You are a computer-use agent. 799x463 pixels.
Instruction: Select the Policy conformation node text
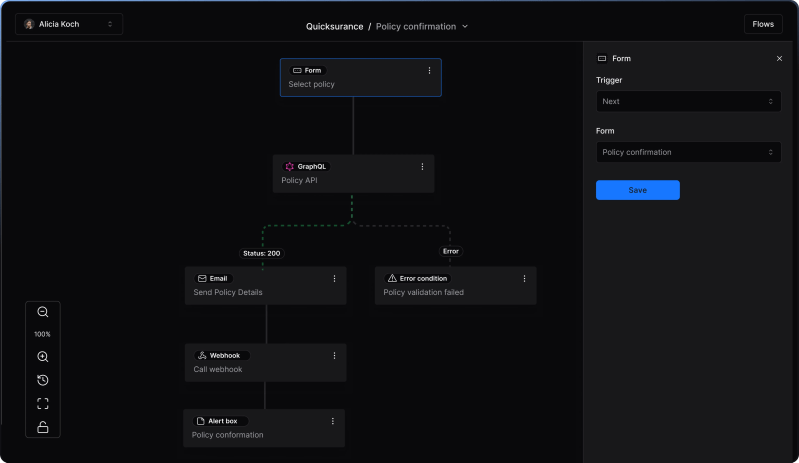[227, 435]
